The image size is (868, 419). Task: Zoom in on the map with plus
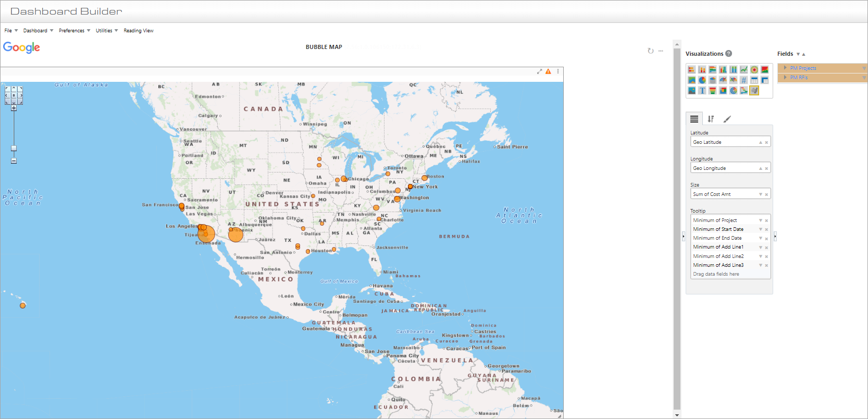click(14, 108)
